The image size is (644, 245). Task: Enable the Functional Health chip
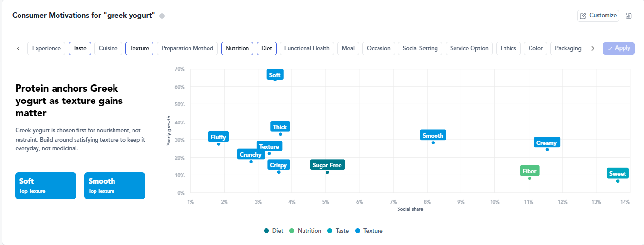307,48
